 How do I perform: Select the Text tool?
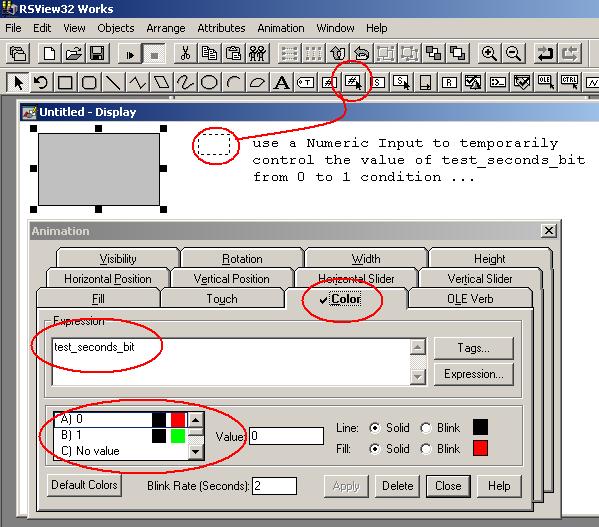(x=282, y=82)
